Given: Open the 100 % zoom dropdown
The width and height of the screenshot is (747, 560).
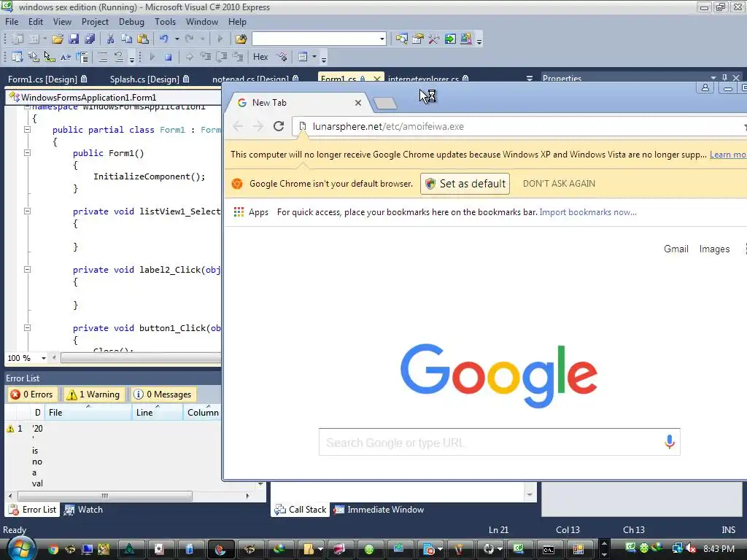Looking at the screenshot, I should 43,358.
